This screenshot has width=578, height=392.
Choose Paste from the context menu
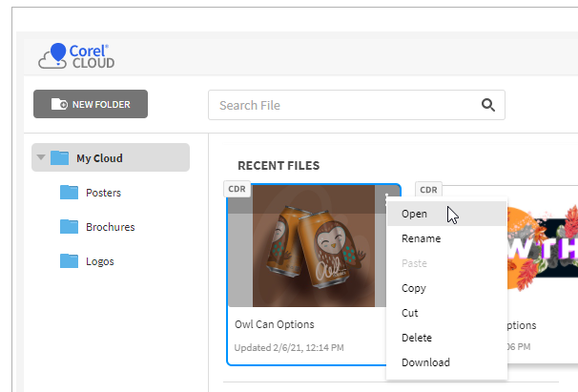(x=446, y=263)
